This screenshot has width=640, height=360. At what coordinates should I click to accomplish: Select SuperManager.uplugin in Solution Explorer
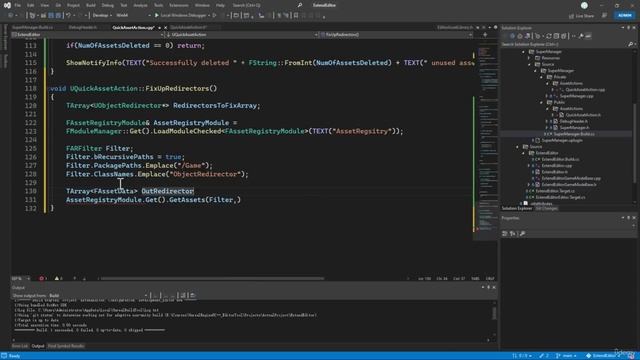coord(562,140)
